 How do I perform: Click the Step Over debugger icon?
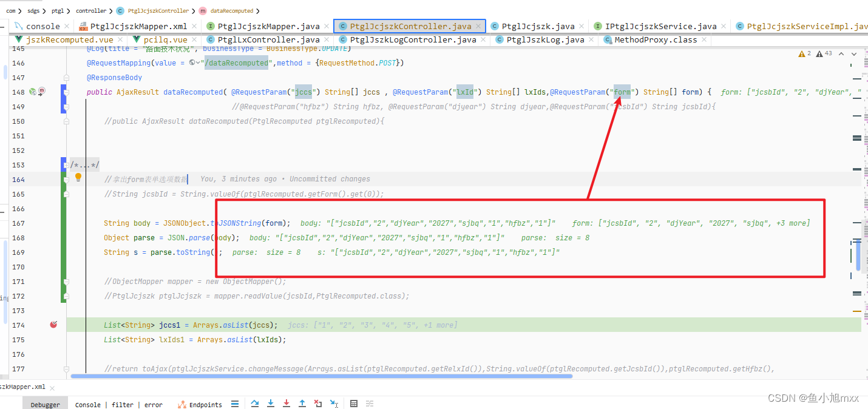tap(255, 404)
